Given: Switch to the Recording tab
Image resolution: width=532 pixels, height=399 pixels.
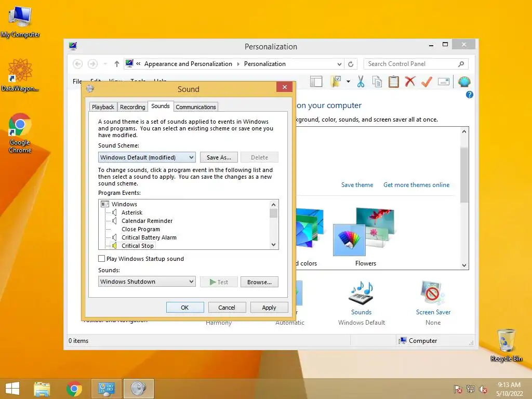Looking at the screenshot, I should point(132,107).
